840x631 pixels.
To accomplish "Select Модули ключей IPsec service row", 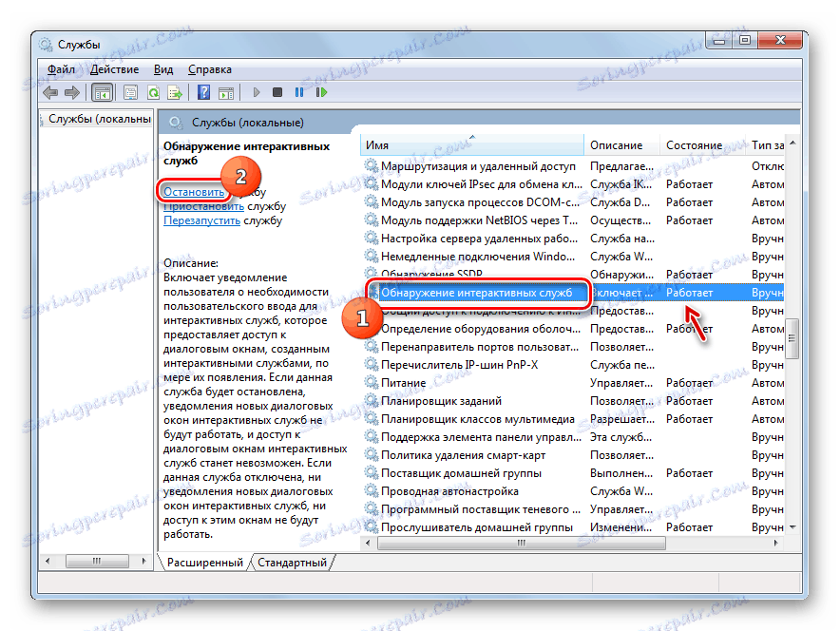I will pos(573,184).
